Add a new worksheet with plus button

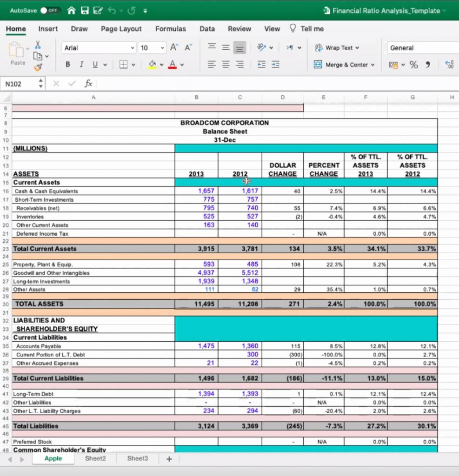click(x=168, y=458)
